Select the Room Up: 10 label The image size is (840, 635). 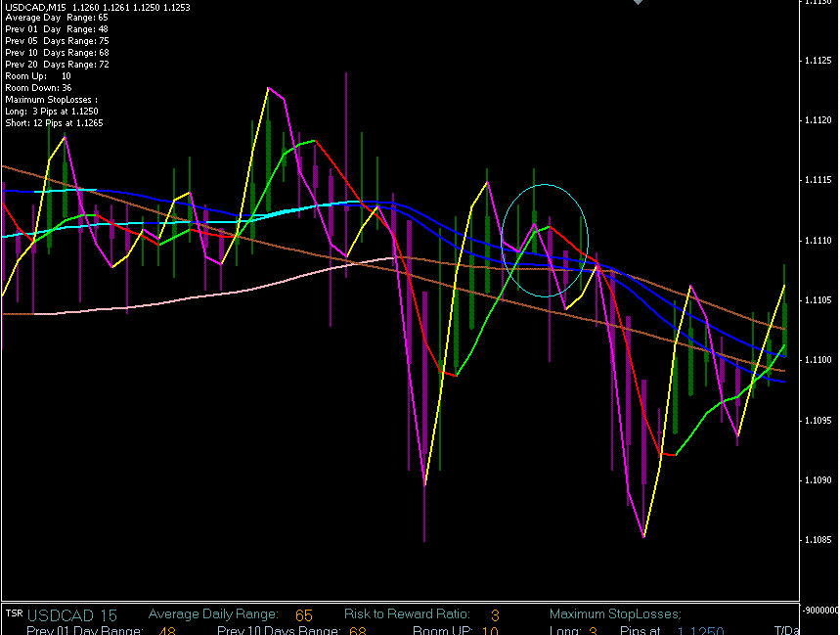click(x=37, y=76)
